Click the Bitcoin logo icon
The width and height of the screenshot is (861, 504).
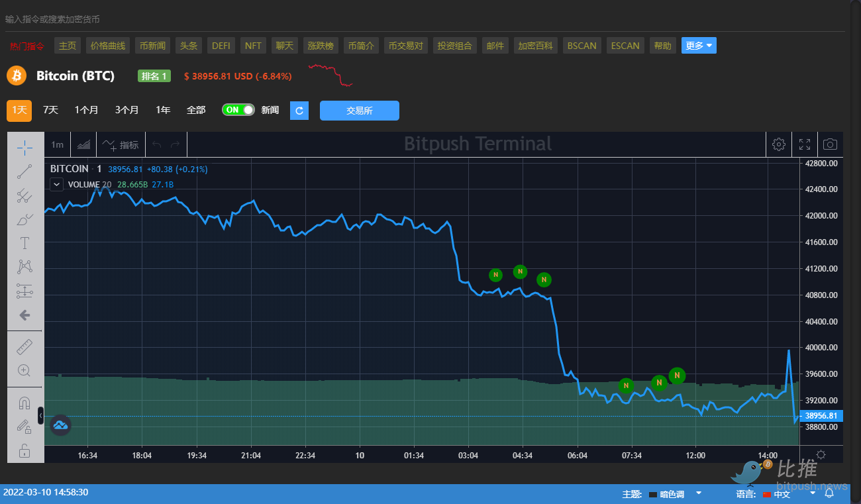coord(17,76)
